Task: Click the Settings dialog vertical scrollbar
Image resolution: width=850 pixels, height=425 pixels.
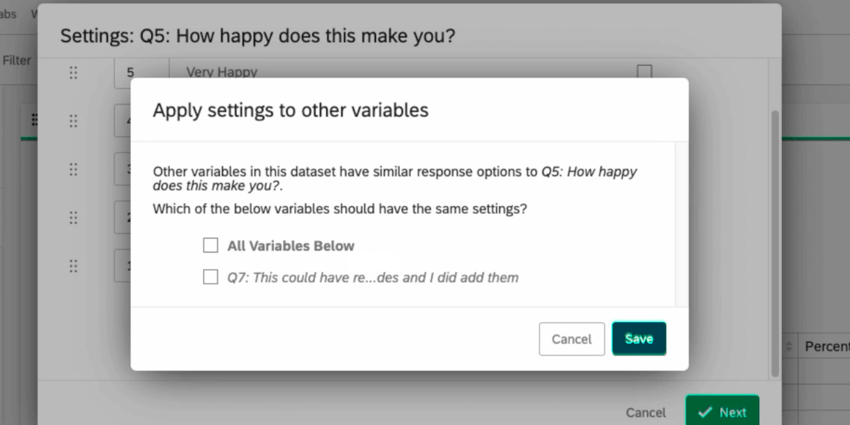Action: pos(774,240)
